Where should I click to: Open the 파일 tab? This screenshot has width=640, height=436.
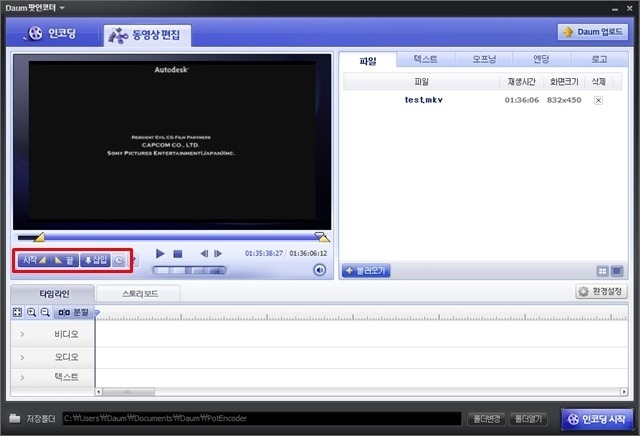click(367, 61)
